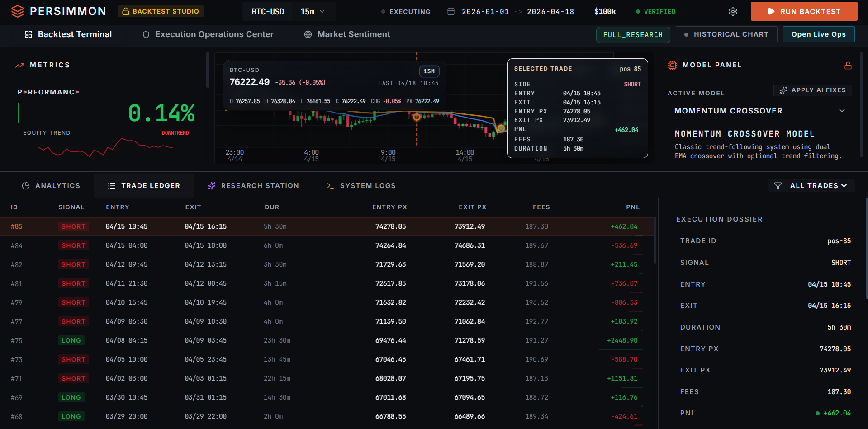868x429 pixels.
Task: Select the BTC-USD symbol selector
Action: 268,12
